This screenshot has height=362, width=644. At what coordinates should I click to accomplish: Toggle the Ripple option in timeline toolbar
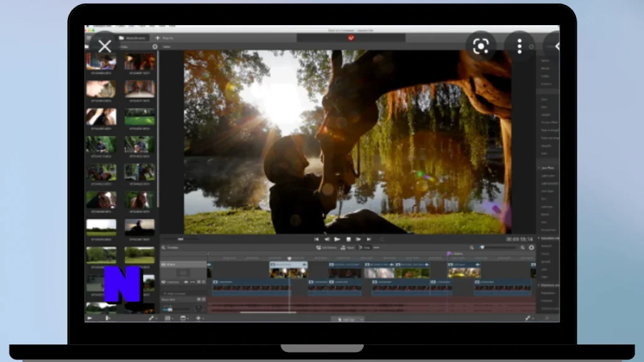pos(347,248)
